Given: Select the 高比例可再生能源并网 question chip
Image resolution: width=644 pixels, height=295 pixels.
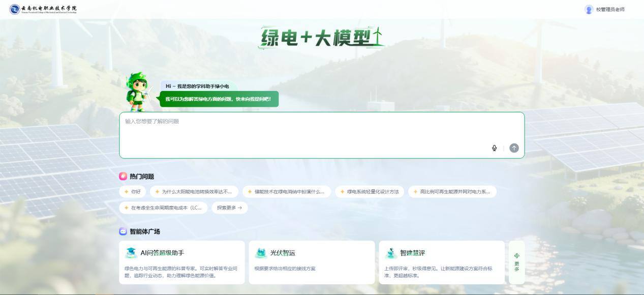Looking at the screenshot, I should [452, 192].
